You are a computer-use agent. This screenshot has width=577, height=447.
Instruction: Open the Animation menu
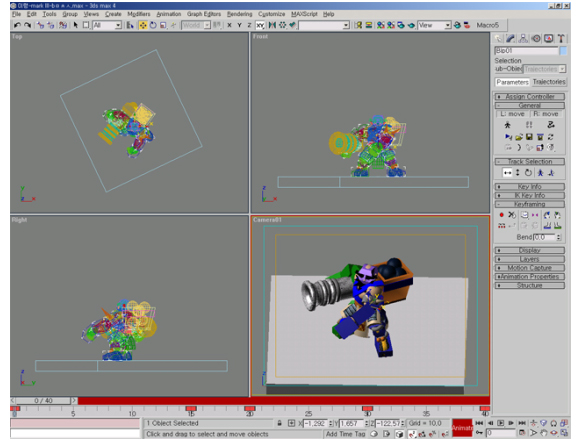tap(169, 14)
